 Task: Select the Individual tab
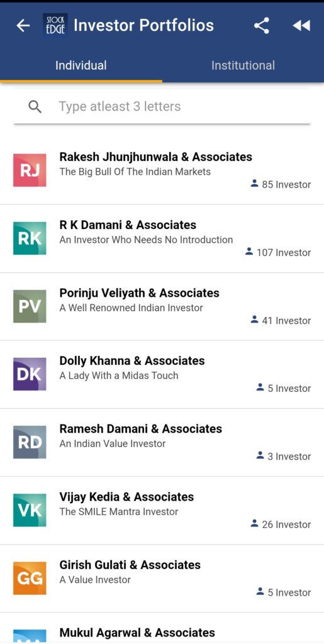81,65
